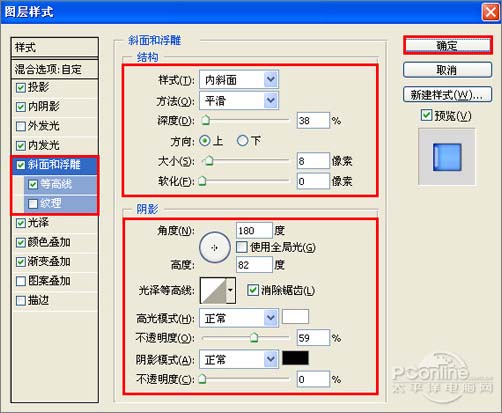502x413 pixels.
Task: Click the 确定 OK button
Action: tap(448, 45)
